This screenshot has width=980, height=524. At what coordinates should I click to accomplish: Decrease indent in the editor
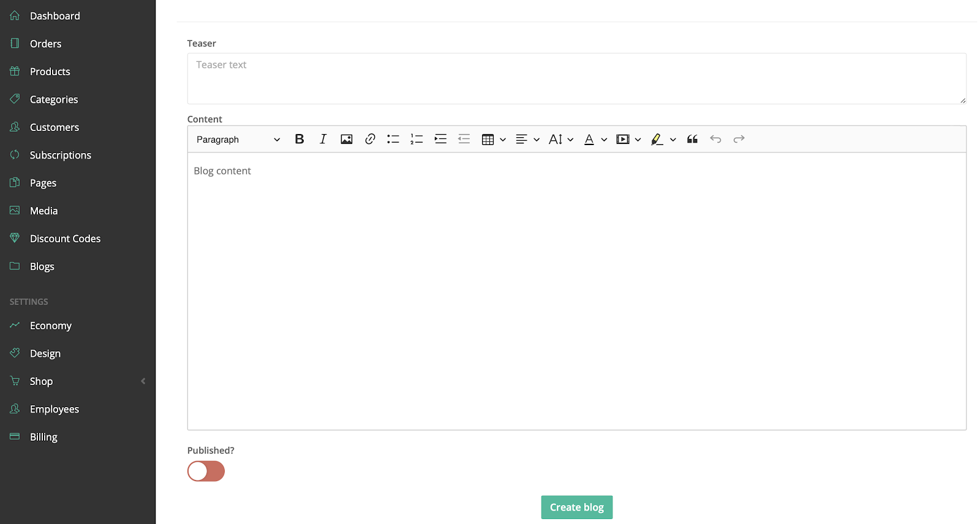[x=464, y=139]
